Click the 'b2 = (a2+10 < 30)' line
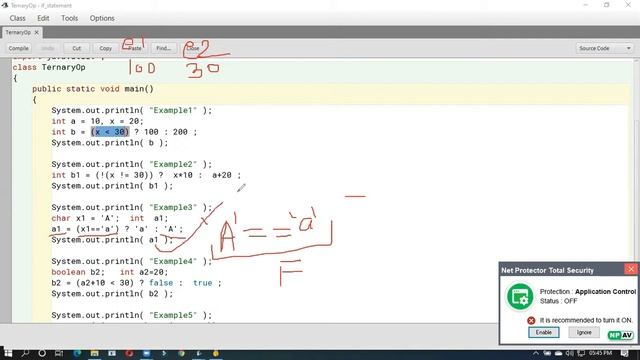Screen dimensions: 640x360 (136, 283)
